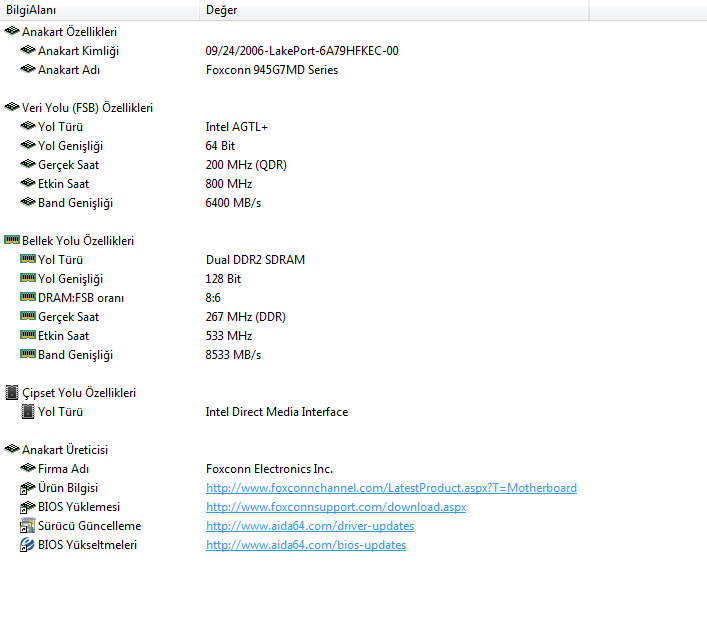Select the Çipset Yolu Özellikleri group label
707x644 pixels.
[x=79, y=393]
